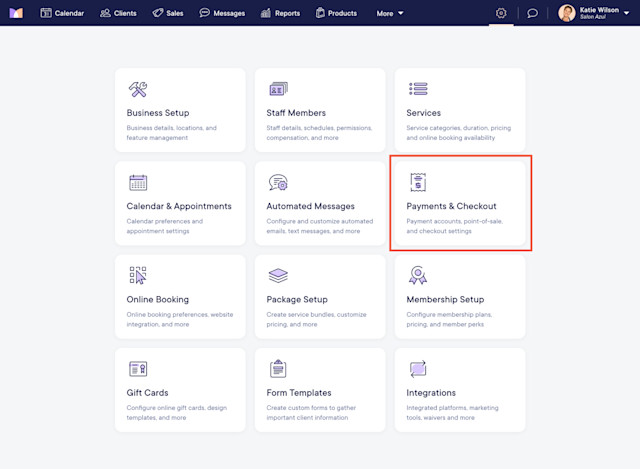This screenshot has height=469, width=640.
Task: Click the Services list icon
Action: [418, 89]
